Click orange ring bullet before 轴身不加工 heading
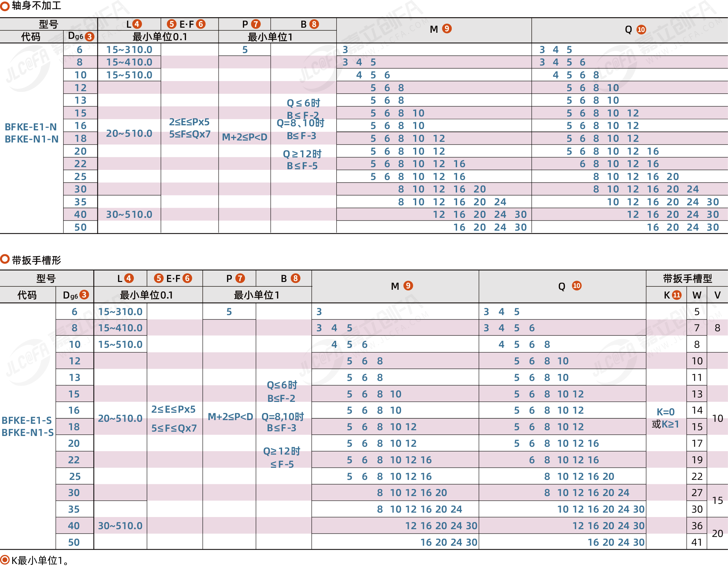The height and width of the screenshot is (567, 728). (4, 6)
